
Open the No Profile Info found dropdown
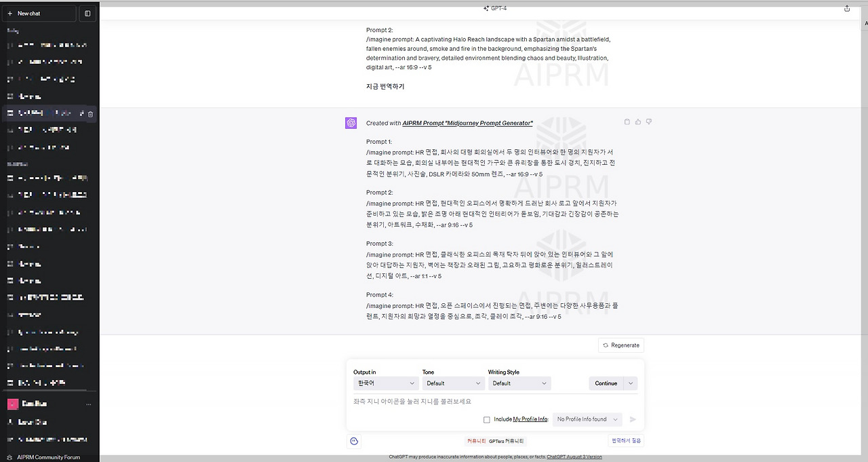click(587, 419)
